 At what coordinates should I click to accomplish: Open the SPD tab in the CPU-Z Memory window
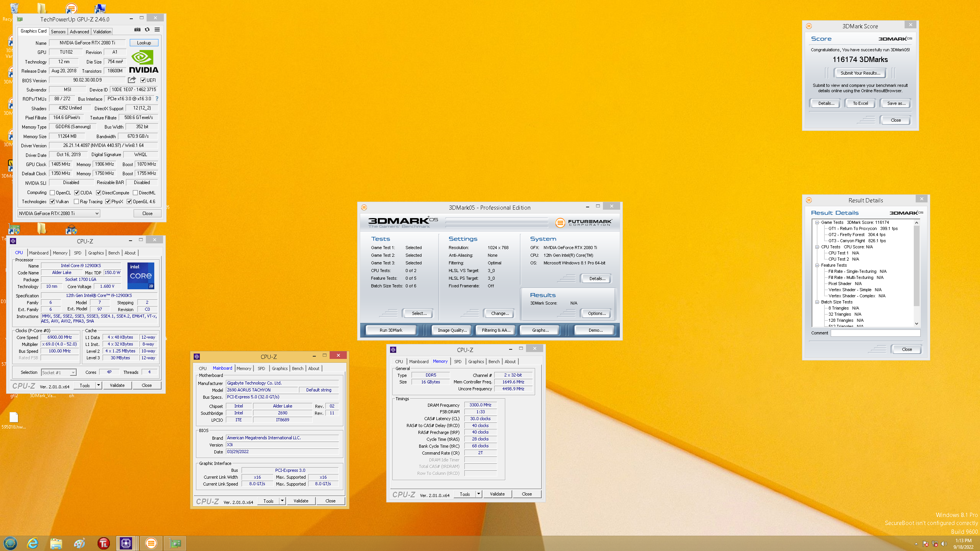[457, 362]
